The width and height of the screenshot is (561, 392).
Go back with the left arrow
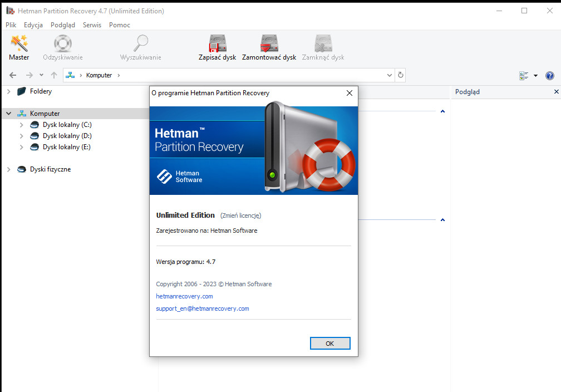13,75
